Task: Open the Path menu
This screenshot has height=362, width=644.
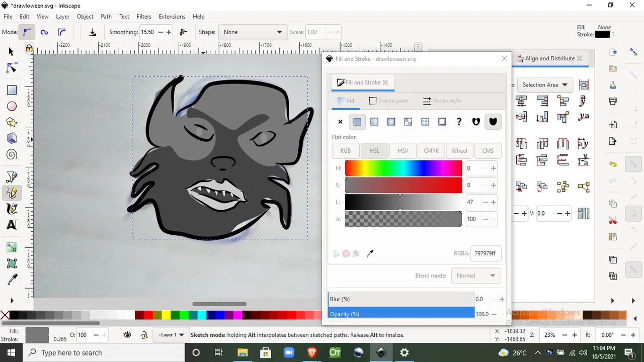Action: pyautogui.click(x=106, y=17)
